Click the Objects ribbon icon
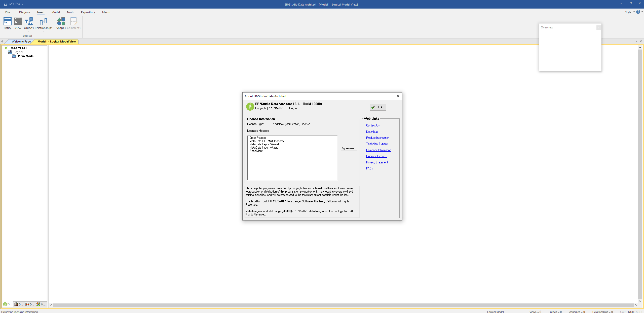 pos(29,21)
